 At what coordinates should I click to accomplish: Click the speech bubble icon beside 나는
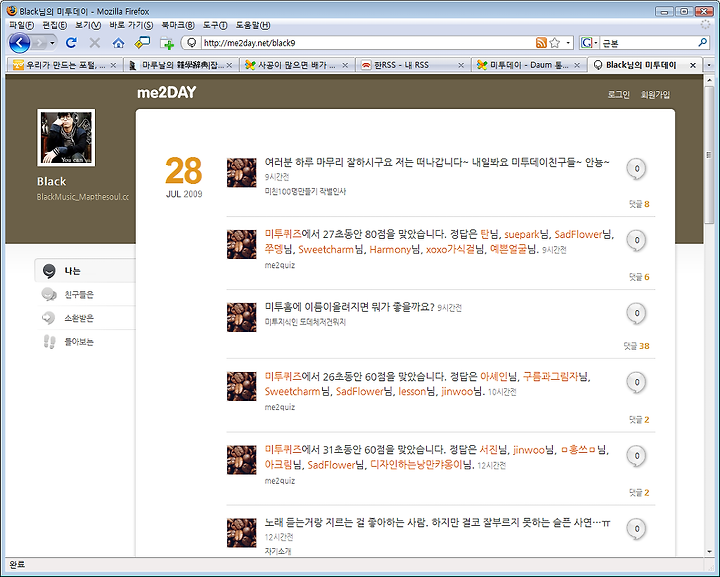(49, 271)
